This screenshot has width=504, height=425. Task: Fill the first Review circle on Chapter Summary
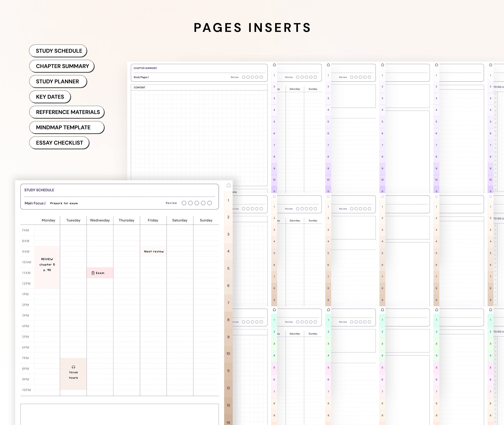coord(244,77)
